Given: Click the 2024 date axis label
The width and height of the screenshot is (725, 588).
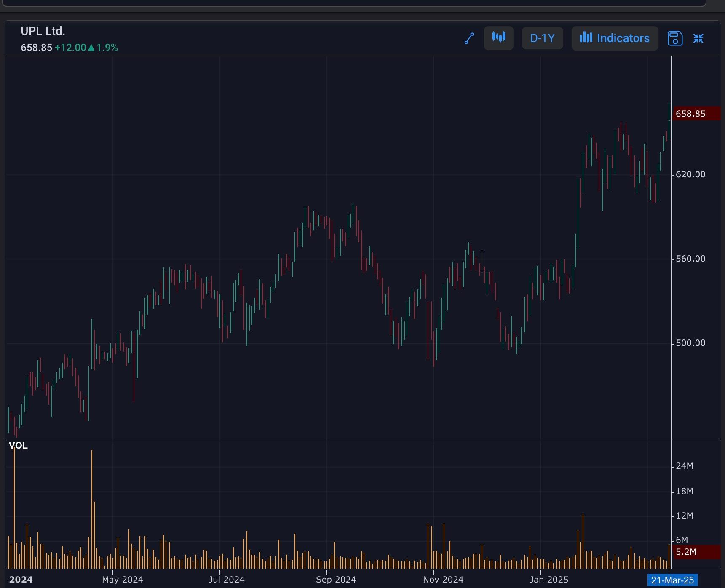Looking at the screenshot, I should click(x=21, y=580).
